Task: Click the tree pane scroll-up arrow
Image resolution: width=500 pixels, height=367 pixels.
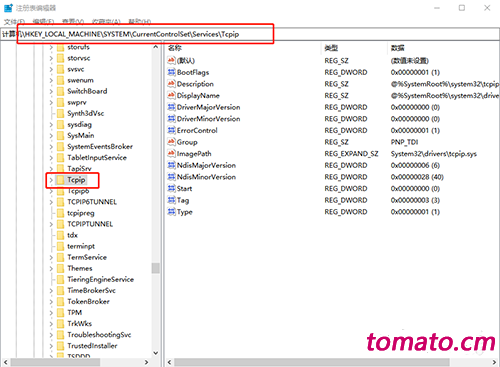Action: coord(156,47)
